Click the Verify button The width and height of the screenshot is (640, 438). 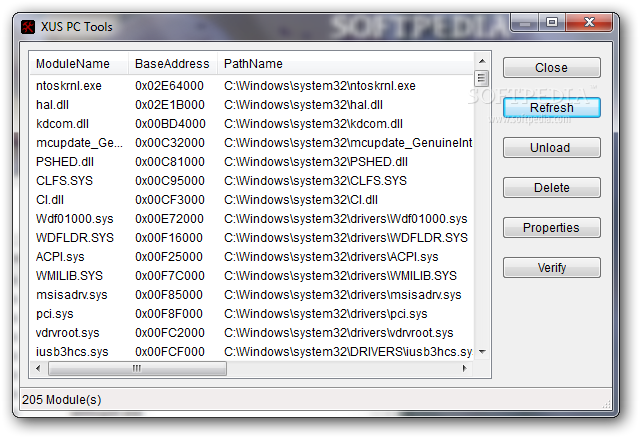(x=551, y=268)
